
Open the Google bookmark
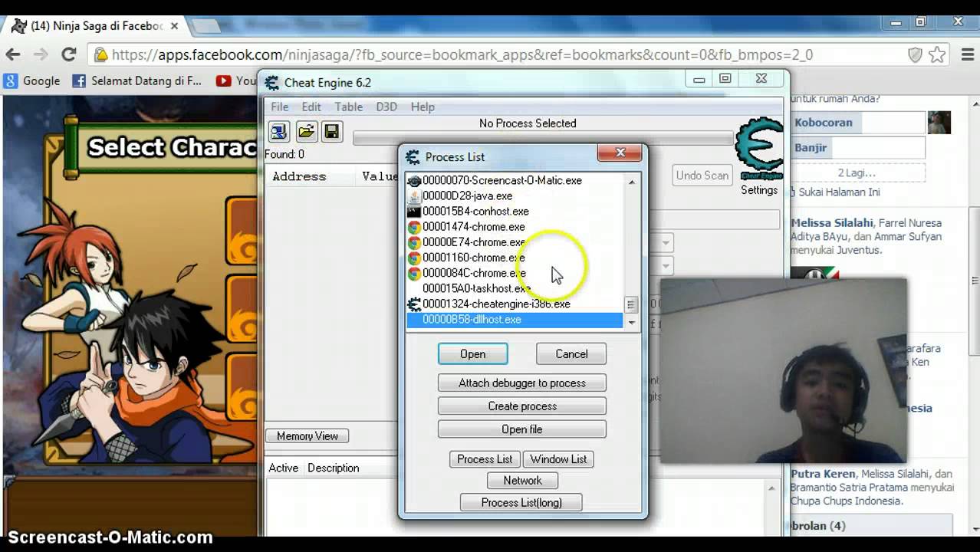point(32,80)
